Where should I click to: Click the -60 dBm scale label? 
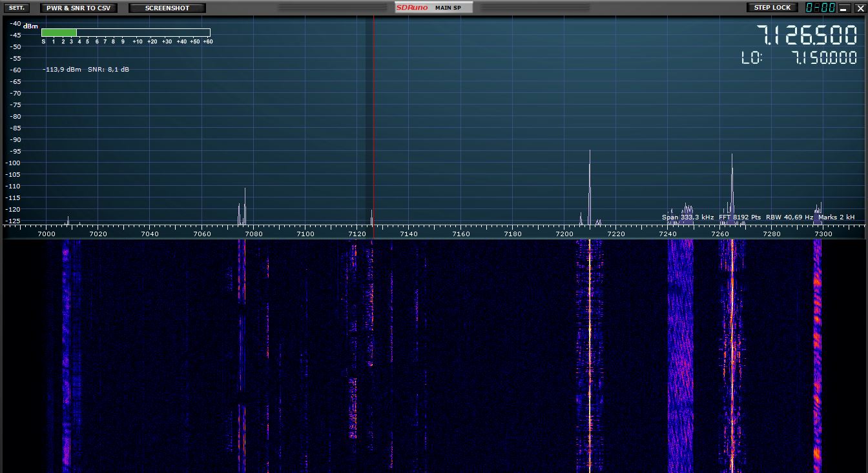point(14,70)
